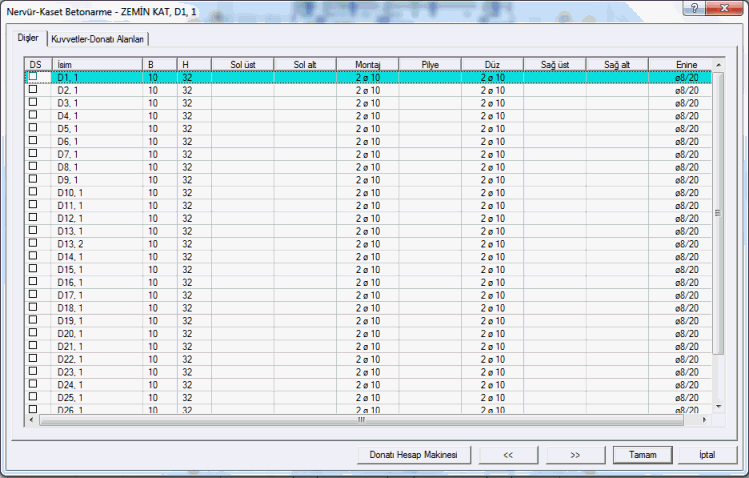Click H value 32 of D12, 1
The image size is (749, 478).
click(x=194, y=219)
